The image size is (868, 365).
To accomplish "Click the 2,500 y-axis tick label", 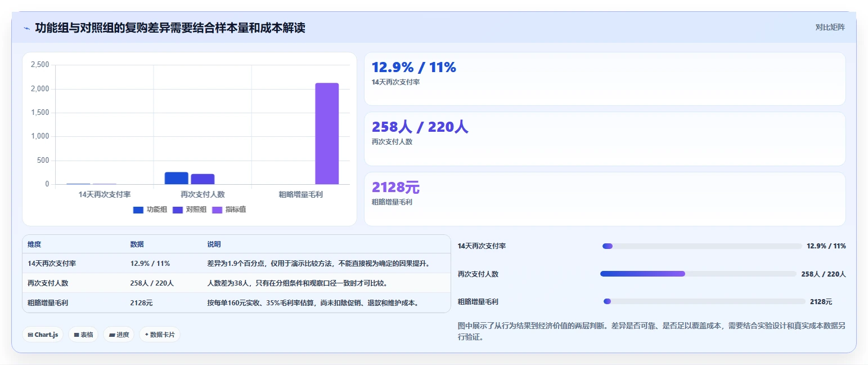I will tap(40, 65).
